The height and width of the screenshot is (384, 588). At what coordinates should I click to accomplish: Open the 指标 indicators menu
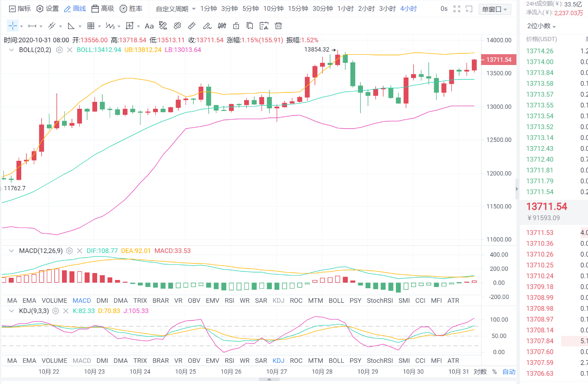point(20,8)
